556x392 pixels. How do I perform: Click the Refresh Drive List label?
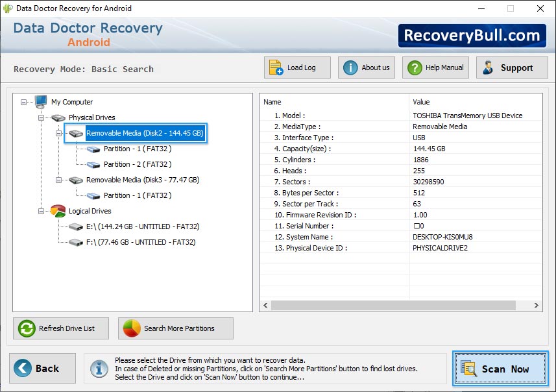click(67, 328)
